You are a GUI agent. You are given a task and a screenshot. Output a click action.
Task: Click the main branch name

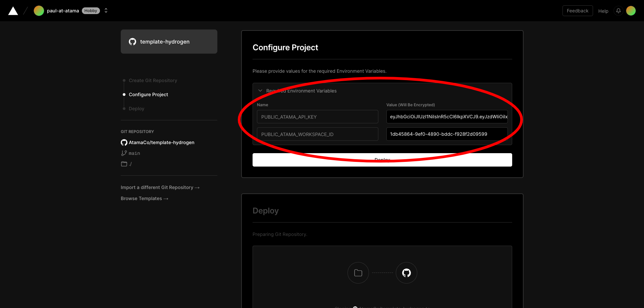click(x=135, y=153)
